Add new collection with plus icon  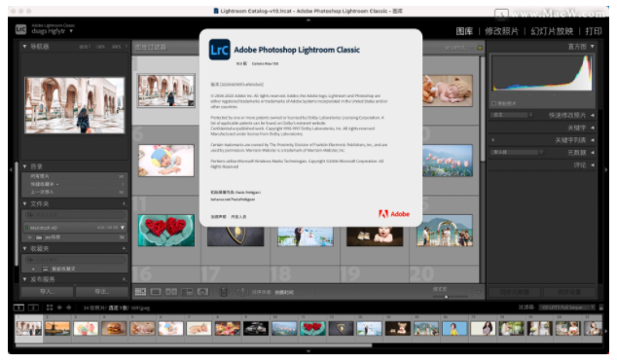(x=124, y=248)
